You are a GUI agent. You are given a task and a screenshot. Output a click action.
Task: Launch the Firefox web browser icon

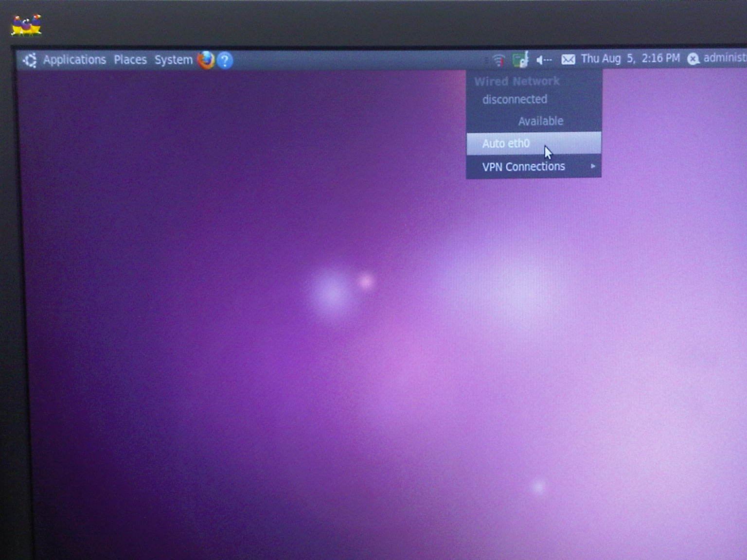(206, 60)
